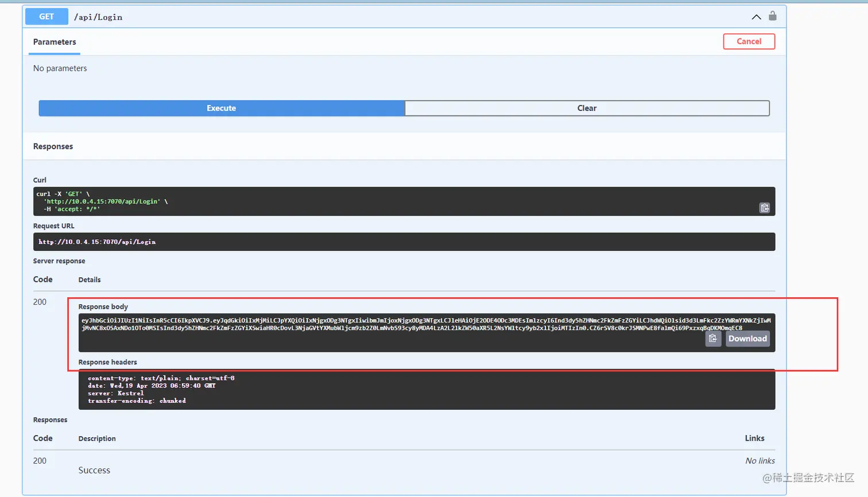The width and height of the screenshot is (868, 497).
Task: Click the 'Description' column header
Action: pos(97,438)
